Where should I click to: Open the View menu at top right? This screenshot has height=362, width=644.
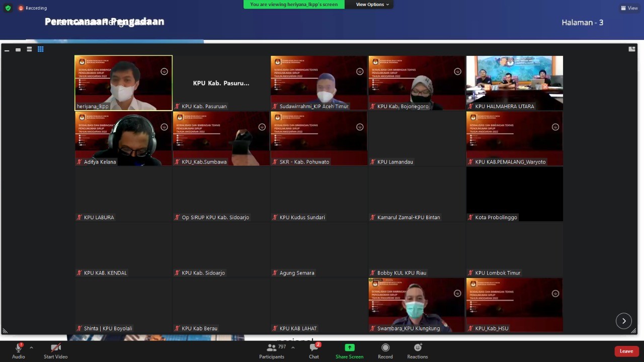tap(629, 8)
